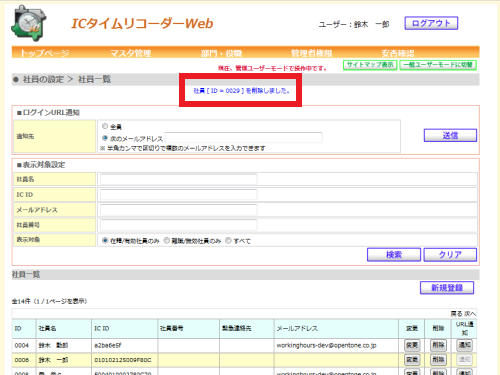Select the 全員 radio button

click(x=105, y=126)
